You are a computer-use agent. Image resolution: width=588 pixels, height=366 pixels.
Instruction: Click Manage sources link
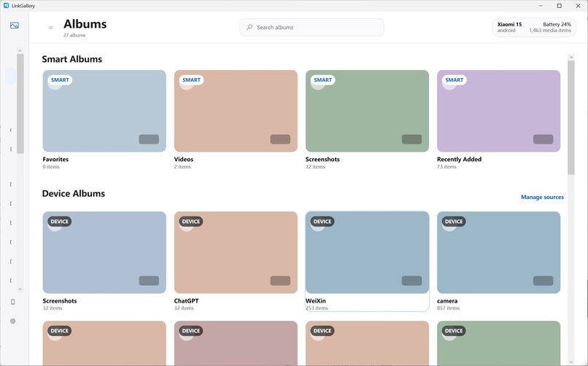542,197
